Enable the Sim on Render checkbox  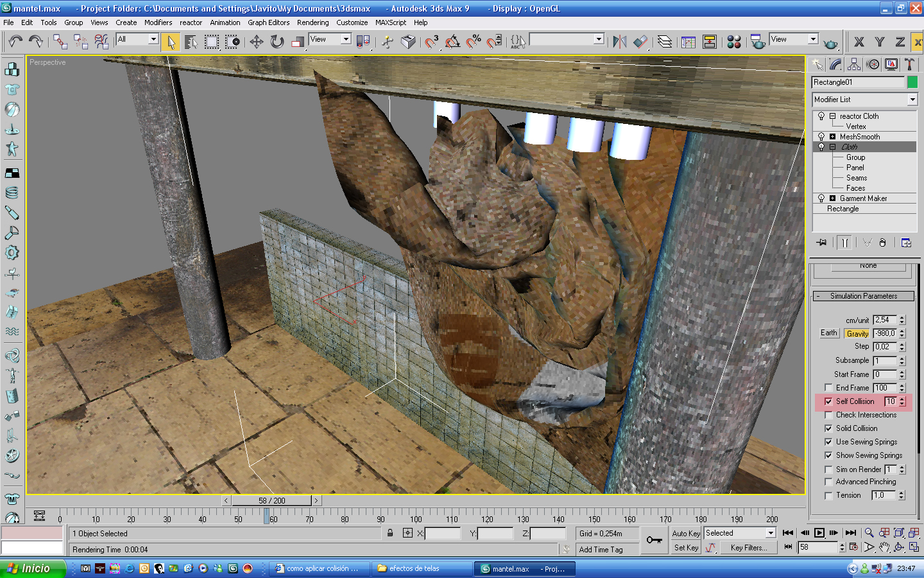[x=828, y=469]
